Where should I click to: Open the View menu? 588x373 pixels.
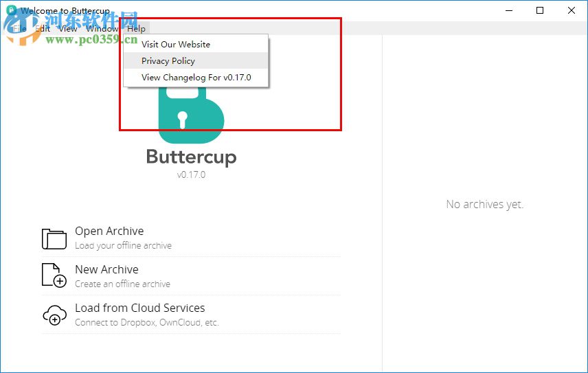pos(68,28)
